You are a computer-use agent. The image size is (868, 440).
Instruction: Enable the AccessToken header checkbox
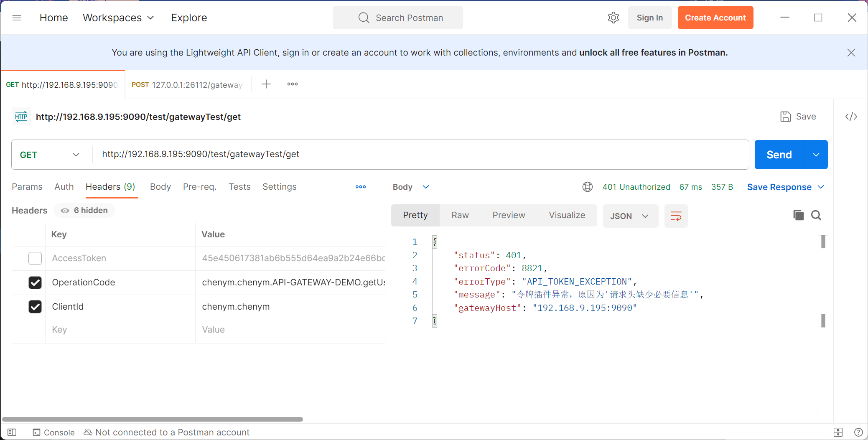click(x=35, y=259)
